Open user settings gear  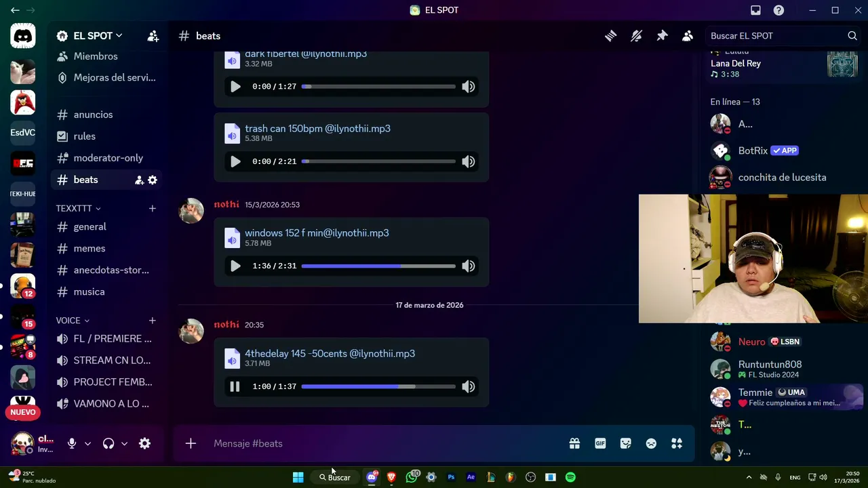click(x=144, y=443)
